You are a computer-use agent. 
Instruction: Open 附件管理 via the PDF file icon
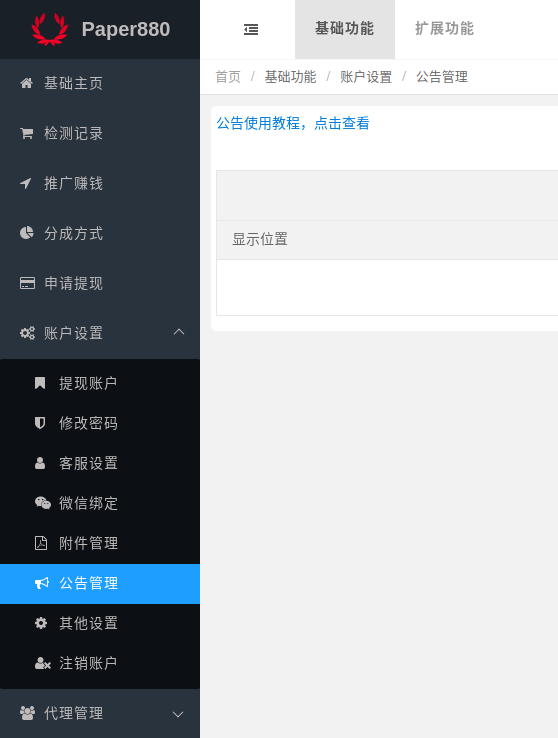[41, 543]
